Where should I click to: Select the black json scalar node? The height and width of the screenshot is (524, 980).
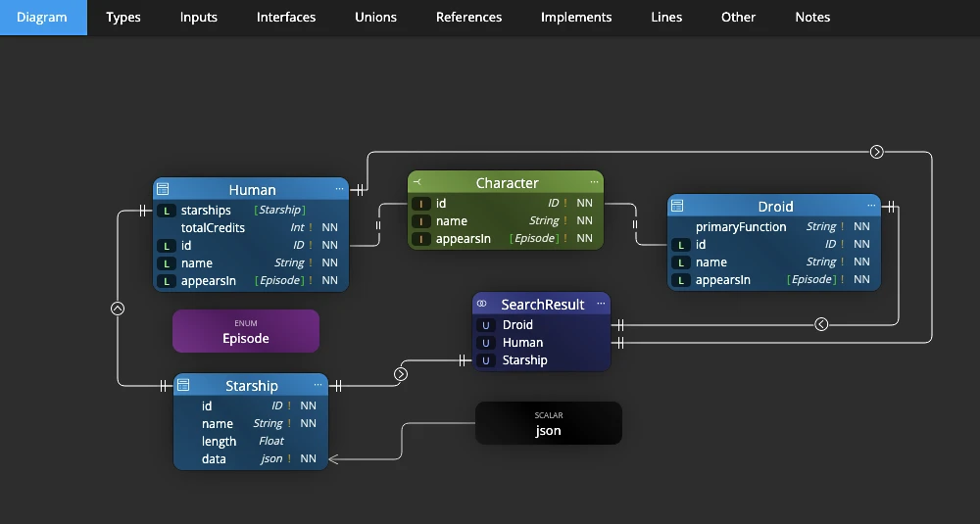click(x=548, y=423)
